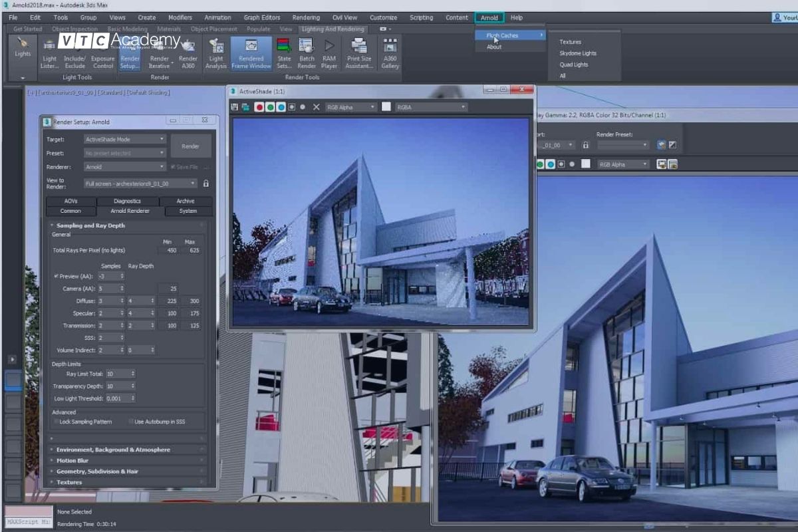Expand the Motion Blur rollout

[x=73, y=460]
